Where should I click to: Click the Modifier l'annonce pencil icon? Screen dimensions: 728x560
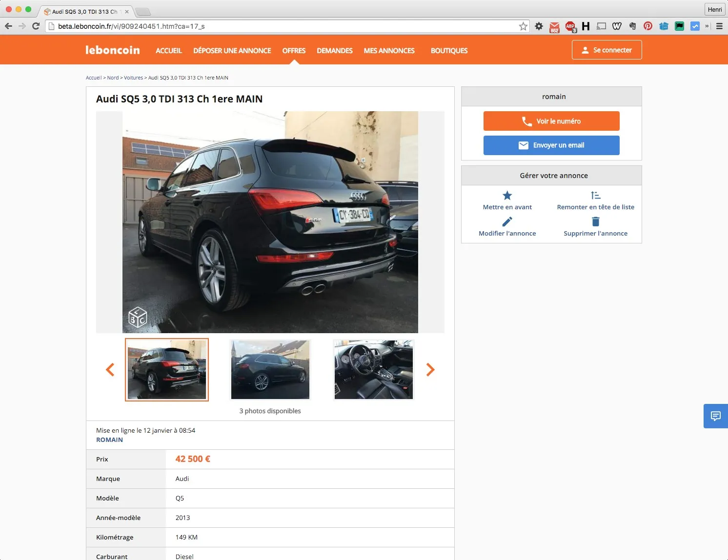(x=507, y=222)
